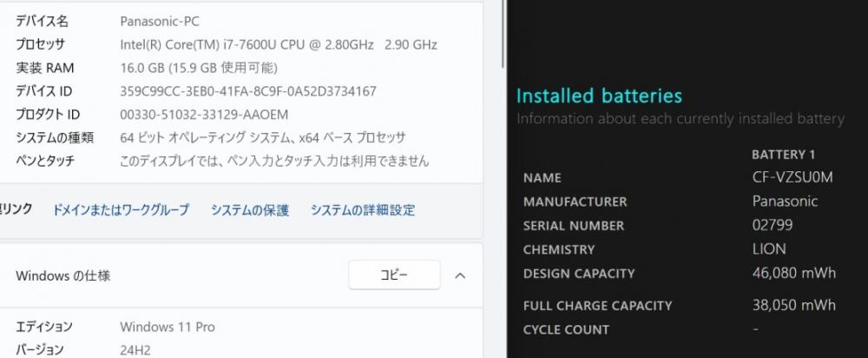This screenshot has width=868, height=358.
Task: Open the ドメインまたはワークグループ link
Action: click(120, 210)
